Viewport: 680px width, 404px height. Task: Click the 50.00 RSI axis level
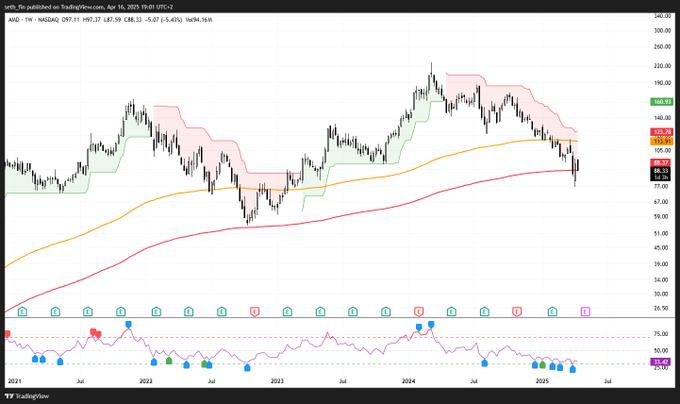pos(661,351)
